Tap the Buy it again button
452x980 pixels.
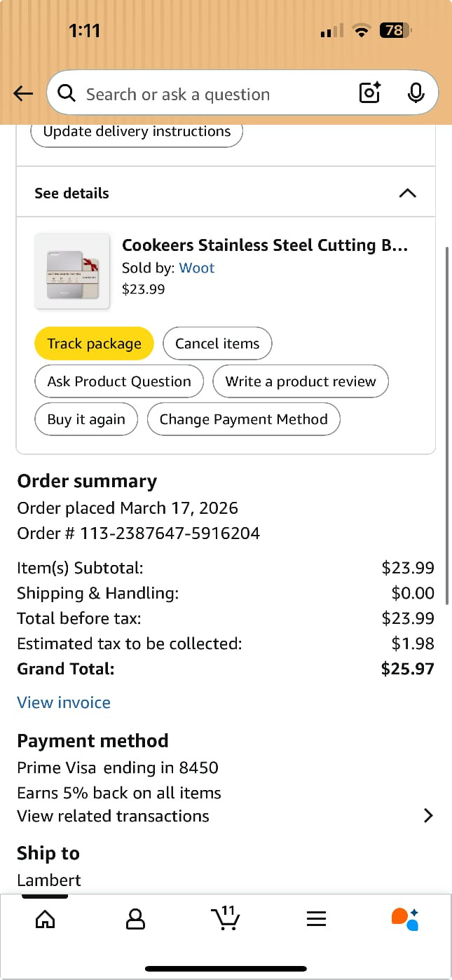(86, 419)
